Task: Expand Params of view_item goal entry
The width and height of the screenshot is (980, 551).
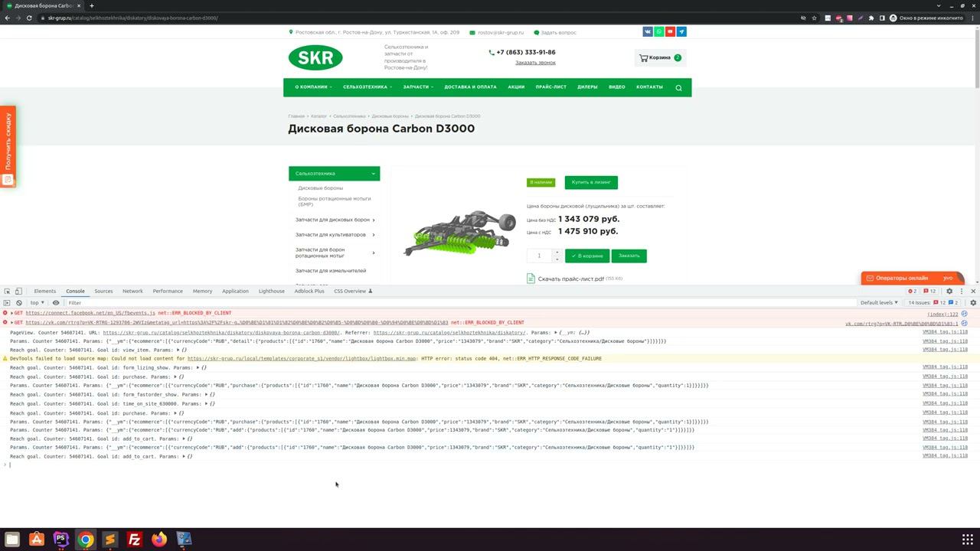Action: click(178, 350)
